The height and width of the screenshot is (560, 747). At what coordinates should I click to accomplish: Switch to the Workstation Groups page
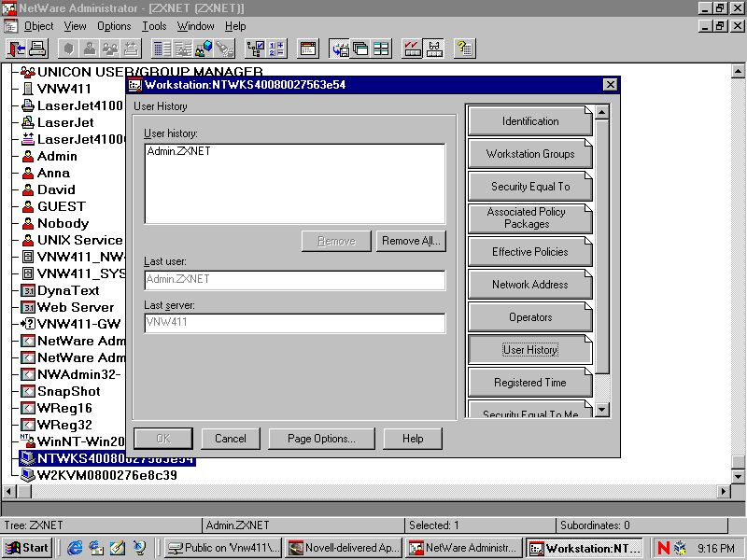click(x=530, y=154)
